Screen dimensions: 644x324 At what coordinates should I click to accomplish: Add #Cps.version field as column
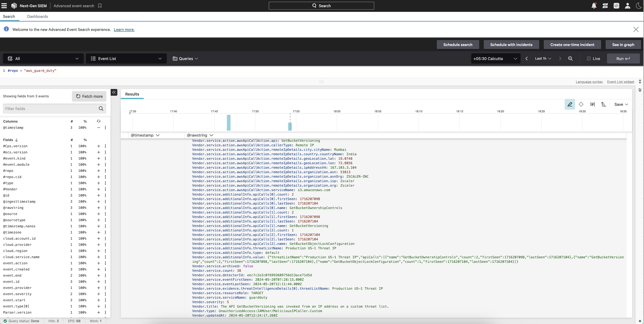[99, 146]
